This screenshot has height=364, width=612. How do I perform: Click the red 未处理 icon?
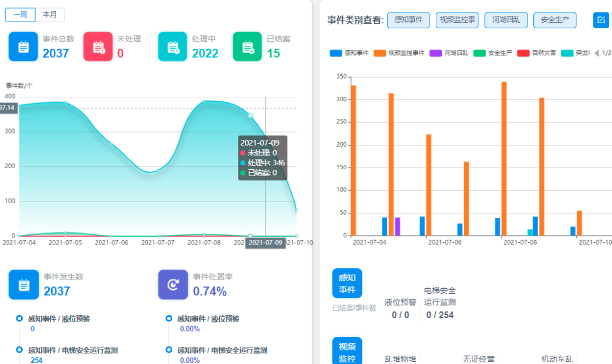pos(98,47)
